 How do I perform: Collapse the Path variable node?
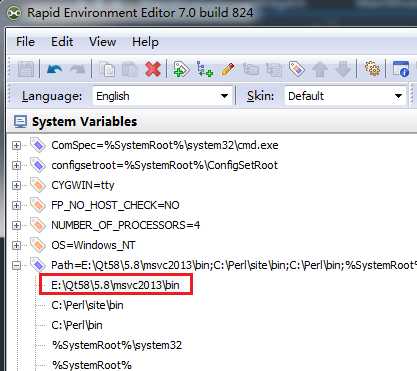coord(16,266)
